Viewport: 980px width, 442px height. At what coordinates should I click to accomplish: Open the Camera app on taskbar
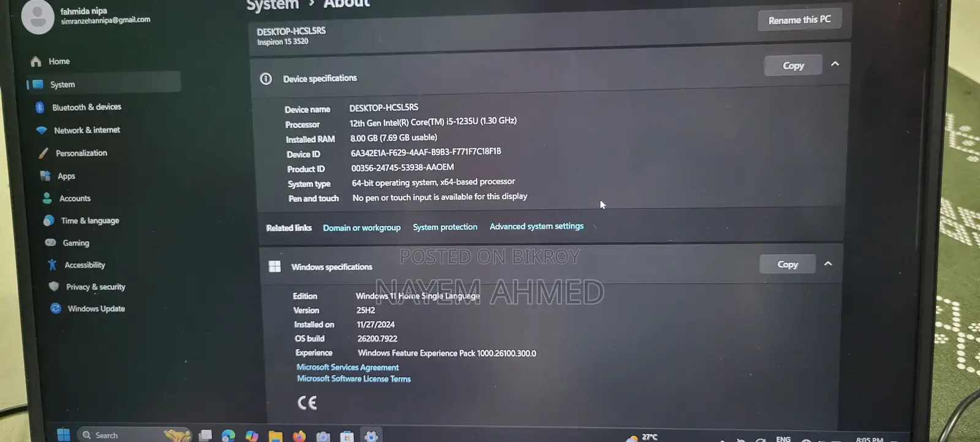(x=323, y=436)
